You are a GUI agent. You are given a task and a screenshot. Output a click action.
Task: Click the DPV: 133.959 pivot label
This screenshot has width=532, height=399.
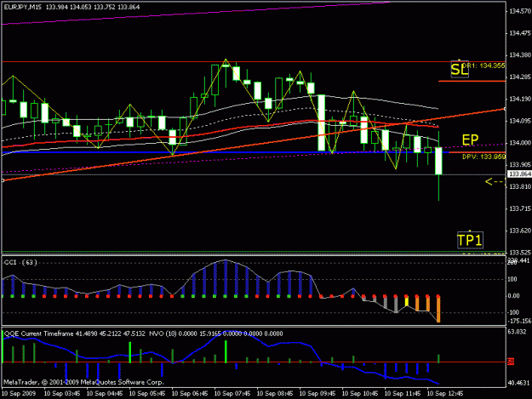point(483,157)
